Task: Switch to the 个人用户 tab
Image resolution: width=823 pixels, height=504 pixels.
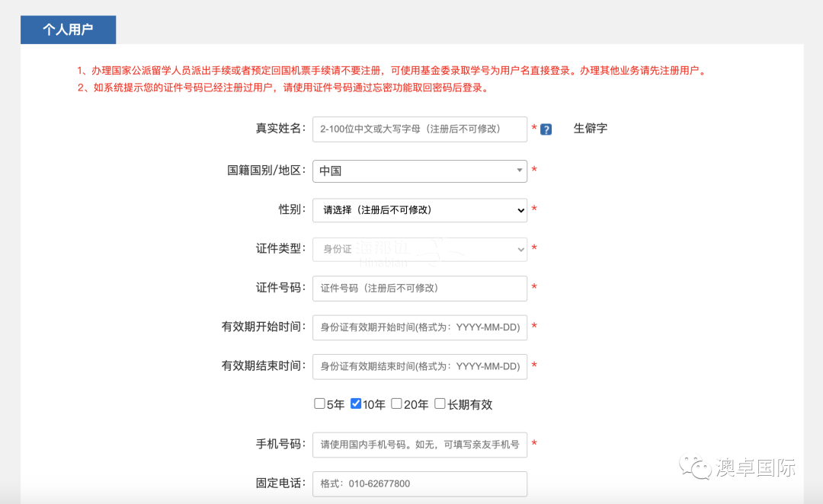Action: pyautogui.click(x=68, y=30)
